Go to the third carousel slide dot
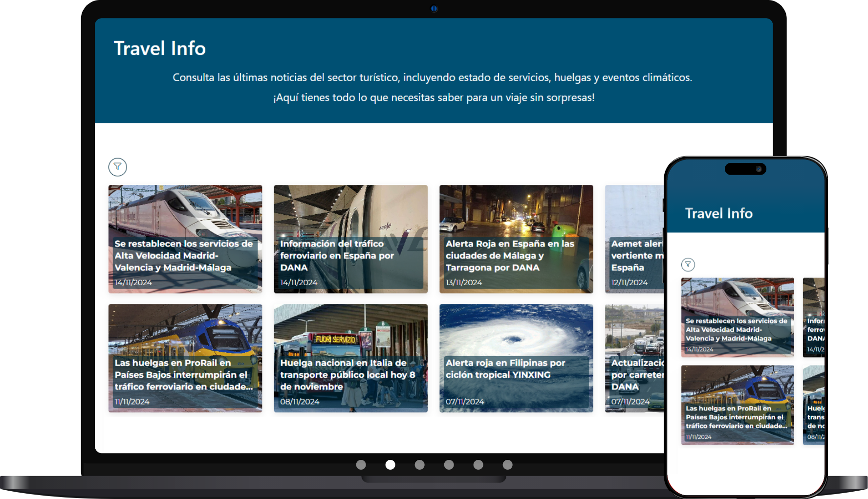The width and height of the screenshot is (868, 499). pos(419,465)
